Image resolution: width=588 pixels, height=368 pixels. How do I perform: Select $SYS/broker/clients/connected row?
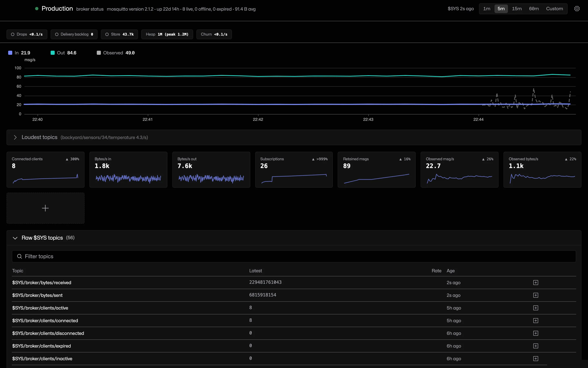click(x=294, y=321)
